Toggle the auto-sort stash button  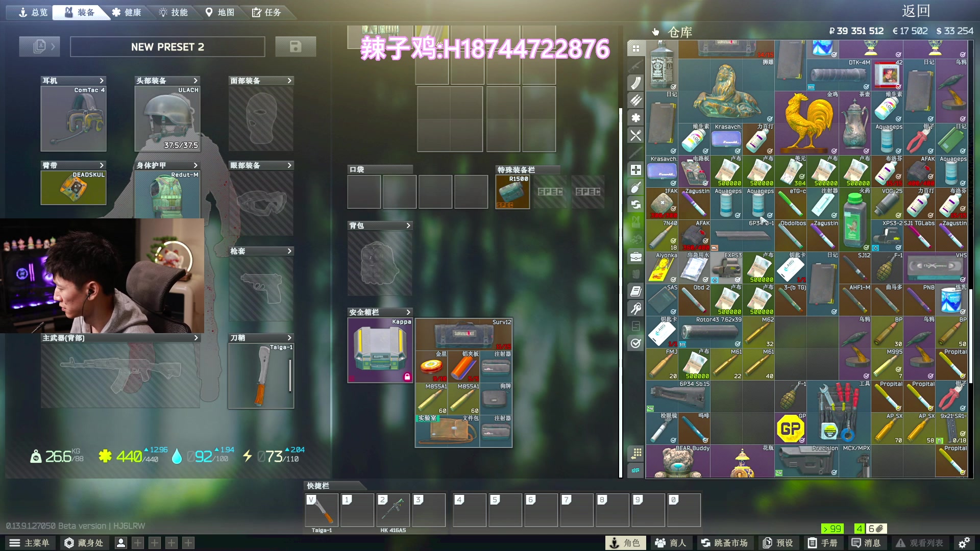coord(635,453)
